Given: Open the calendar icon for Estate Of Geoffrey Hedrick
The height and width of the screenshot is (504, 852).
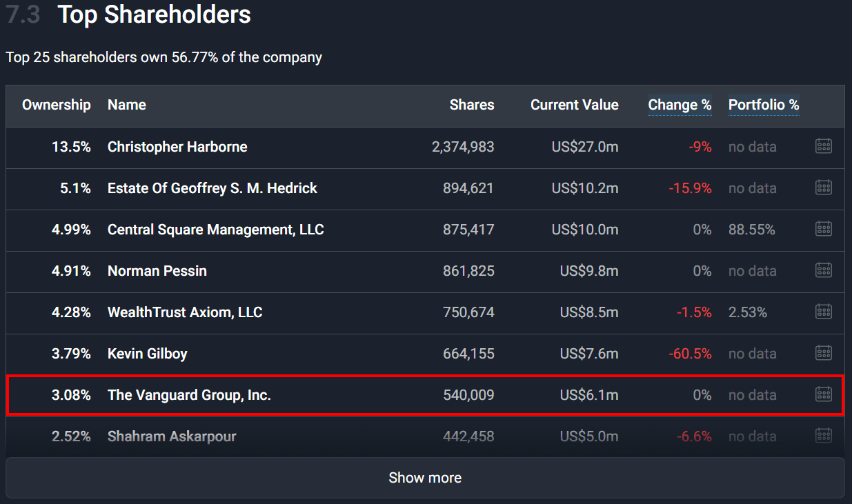Looking at the screenshot, I should tap(823, 187).
